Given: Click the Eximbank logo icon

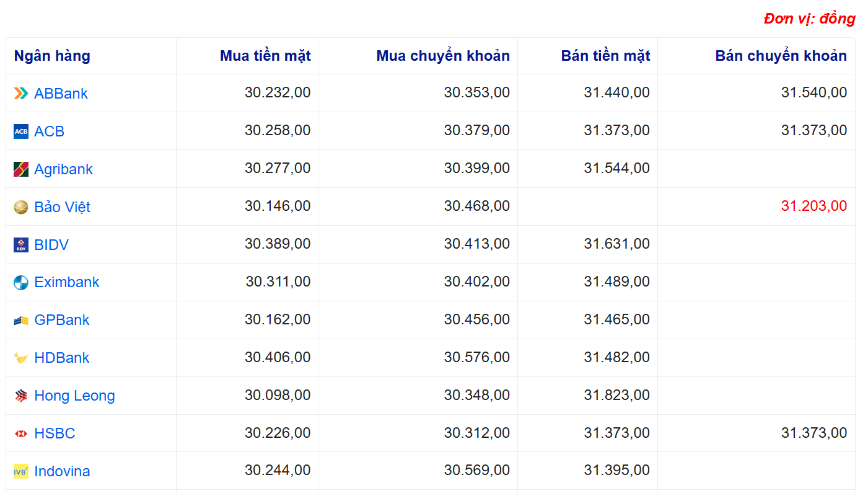Looking at the screenshot, I should coord(21,283).
